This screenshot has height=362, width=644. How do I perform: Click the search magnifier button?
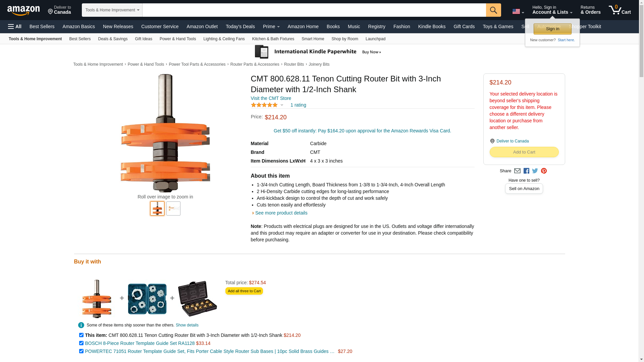[x=493, y=10]
